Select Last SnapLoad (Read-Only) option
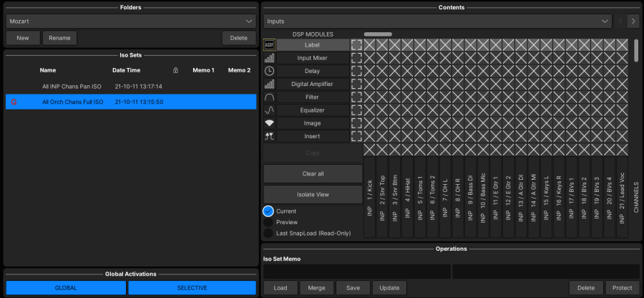Viewport: 644px width, 298px height. click(x=268, y=234)
